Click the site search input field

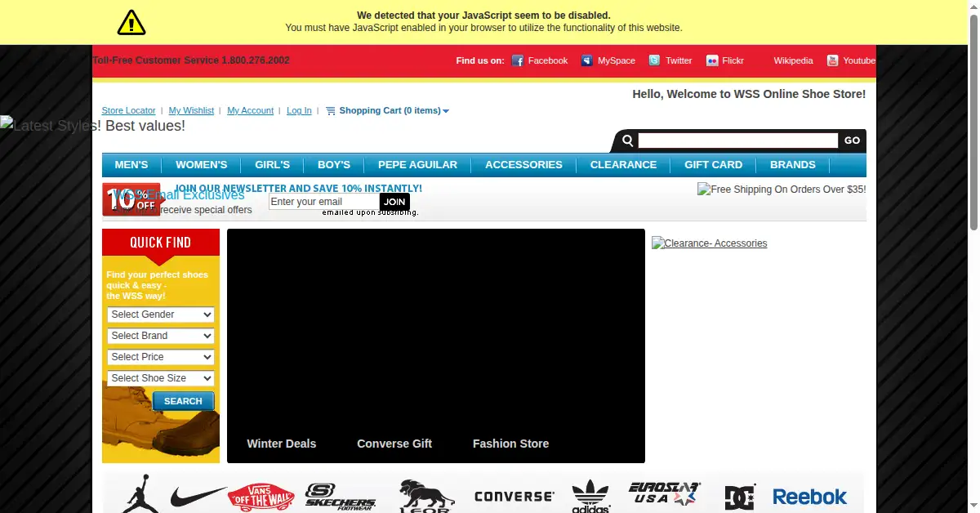(x=738, y=141)
